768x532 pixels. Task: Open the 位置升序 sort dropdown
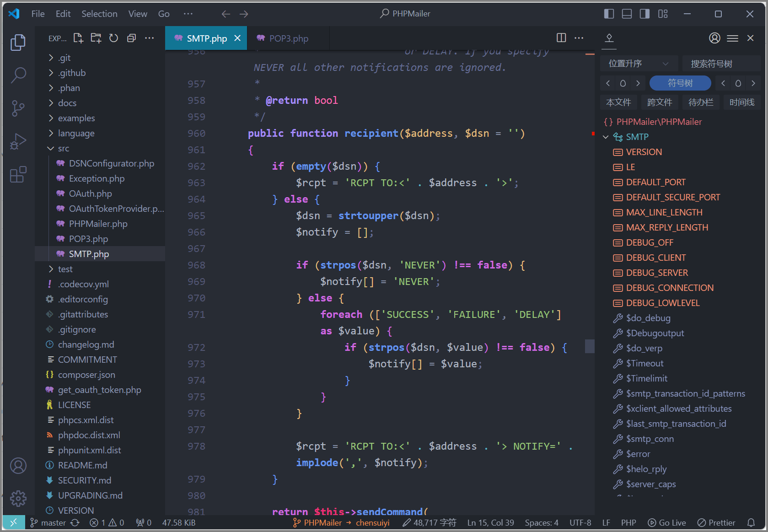(x=639, y=64)
